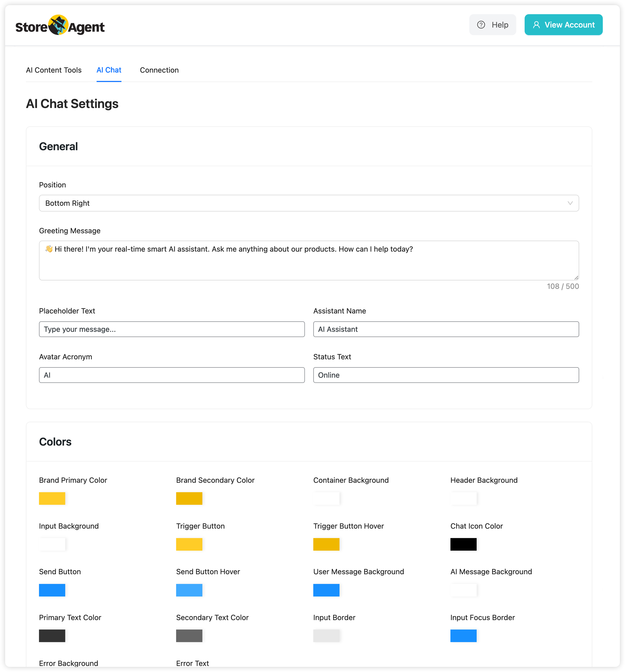
Task: Open the Header Background color swatch
Action: pyautogui.click(x=463, y=498)
